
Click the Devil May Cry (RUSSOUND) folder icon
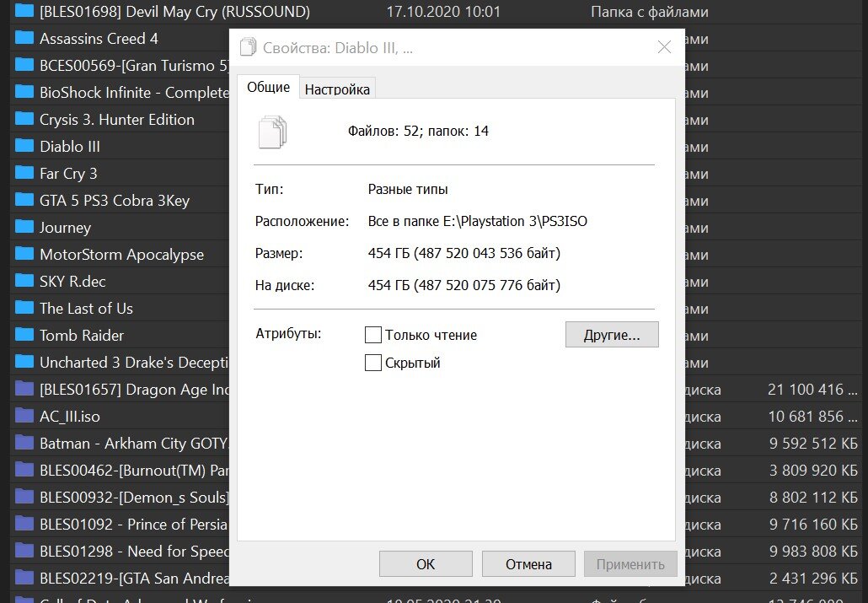coord(24,10)
